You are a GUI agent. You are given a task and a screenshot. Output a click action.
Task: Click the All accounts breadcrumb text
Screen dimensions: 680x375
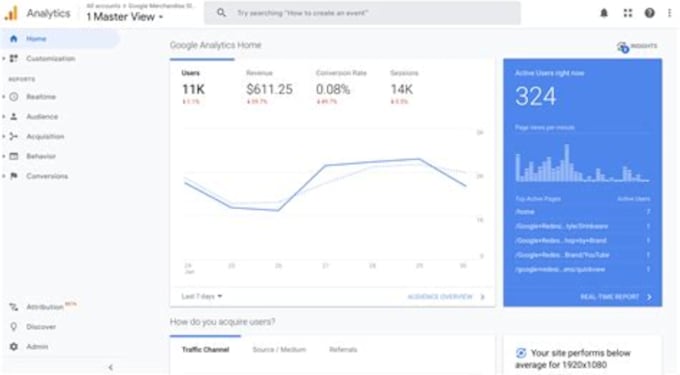click(103, 6)
